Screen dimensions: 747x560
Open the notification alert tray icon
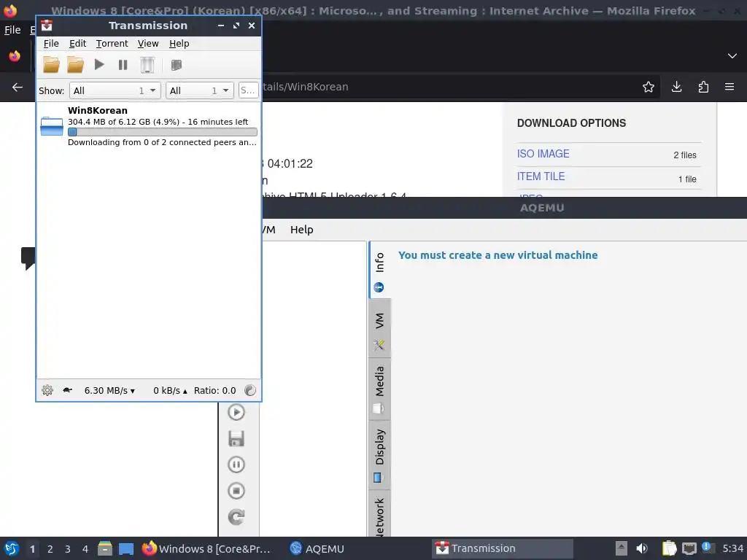pyautogui.click(x=708, y=548)
